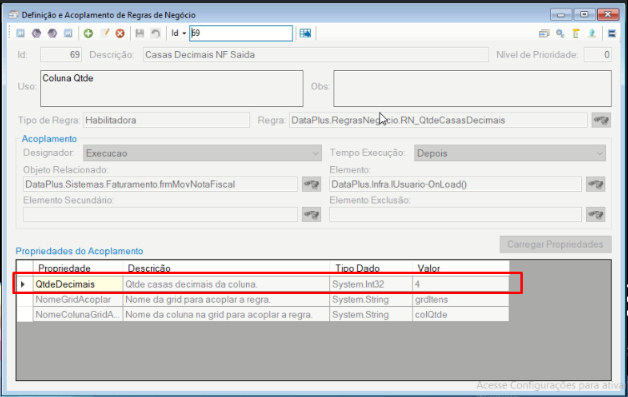Image resolution: width=628 pixels, height=397 pixels.
Task: Click the Valor cell showing colQtde
Action: (x=461, y=314)
